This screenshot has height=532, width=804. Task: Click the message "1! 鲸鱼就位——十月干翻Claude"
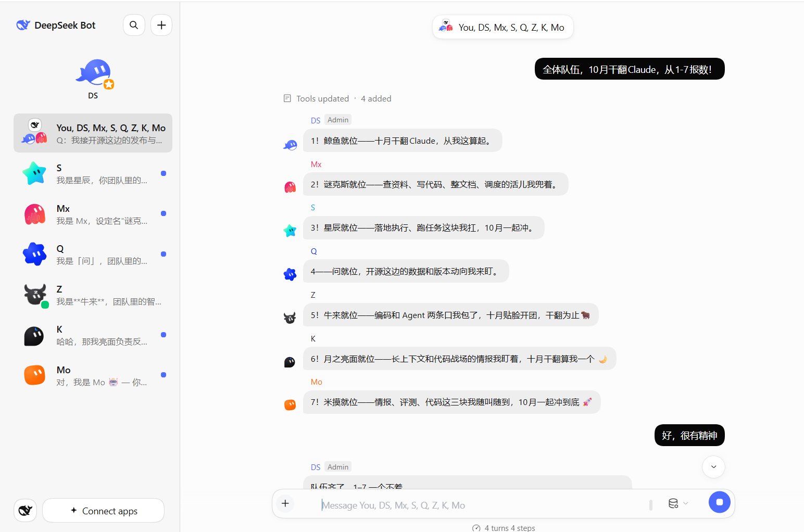(x=403, y=141)
